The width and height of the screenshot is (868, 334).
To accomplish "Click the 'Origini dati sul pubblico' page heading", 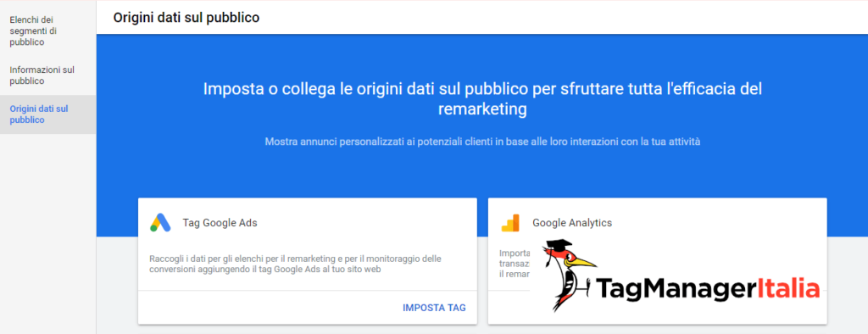I will 186,18.
